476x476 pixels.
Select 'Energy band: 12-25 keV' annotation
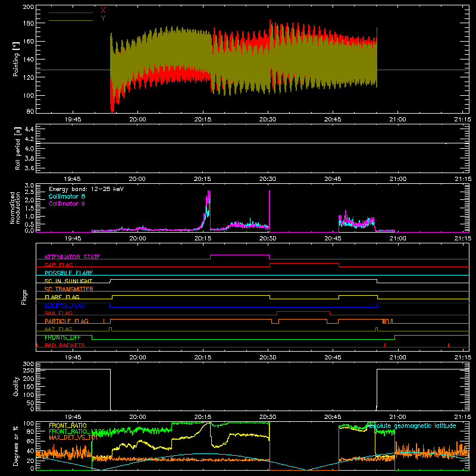click(86, 189)
